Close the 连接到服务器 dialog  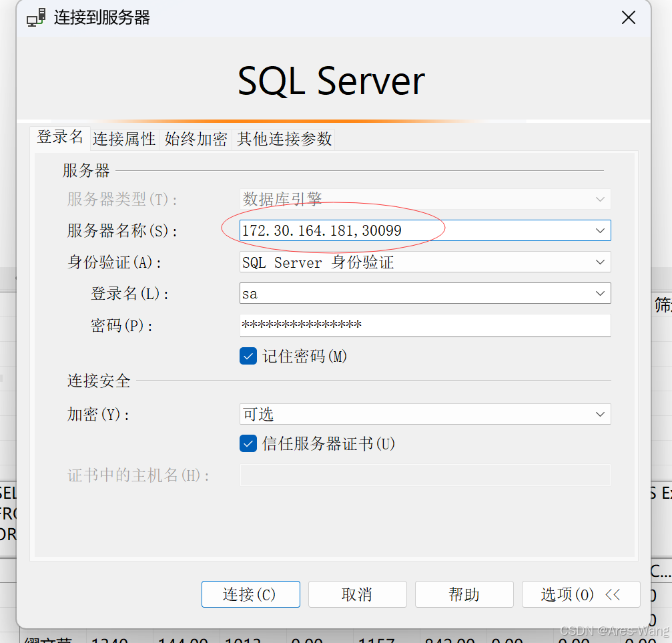628,17
